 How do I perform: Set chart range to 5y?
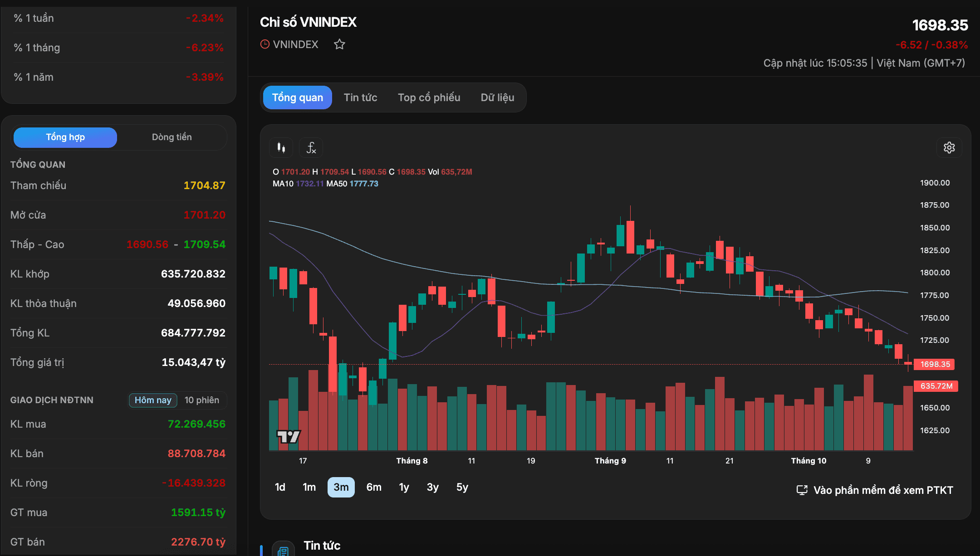click(462, 487)
